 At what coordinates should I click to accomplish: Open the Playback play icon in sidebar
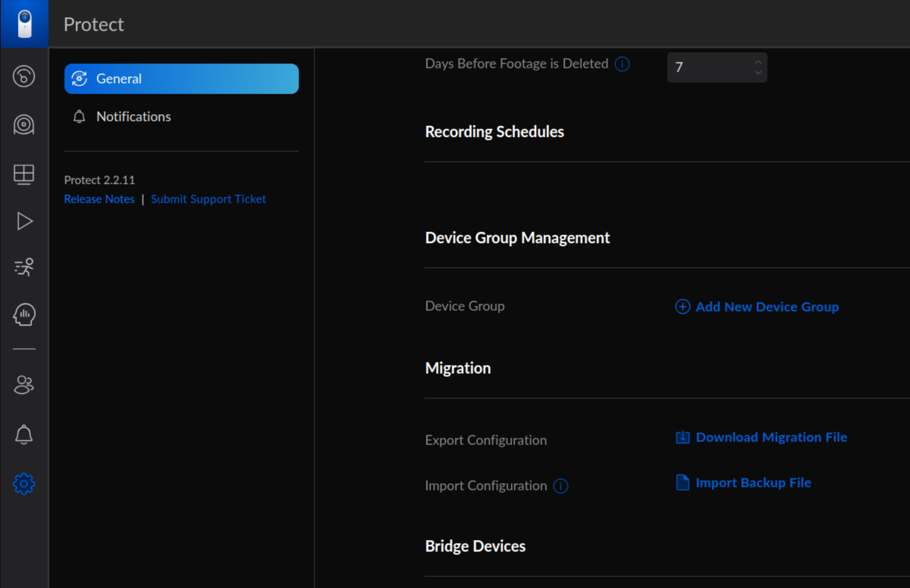point(24,221)
